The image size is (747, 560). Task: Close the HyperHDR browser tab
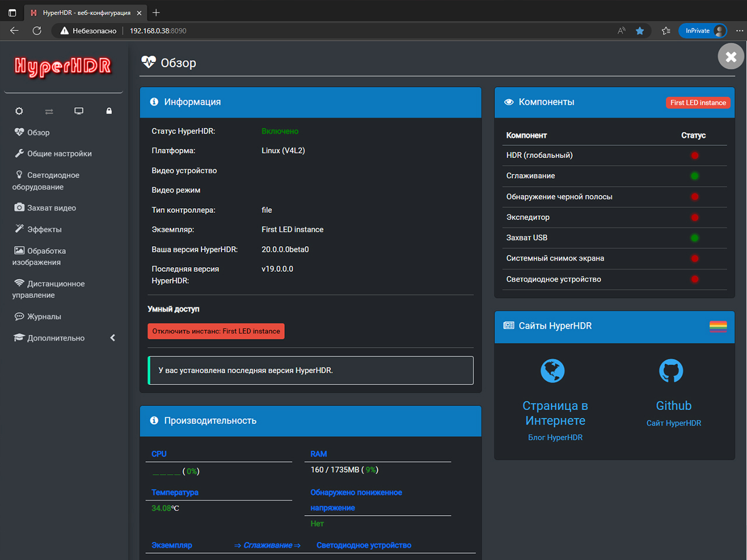(x=139, y=13)
